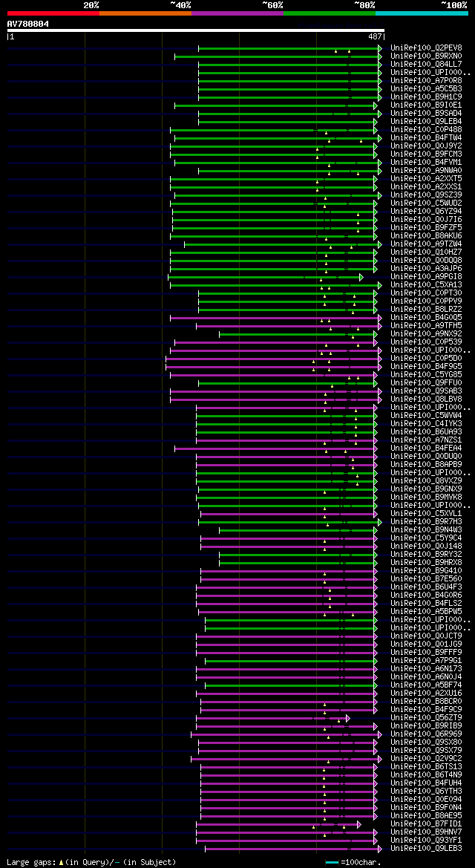
Task: Select entry UniRef100_B9RY32
Action: click(426, 554)
